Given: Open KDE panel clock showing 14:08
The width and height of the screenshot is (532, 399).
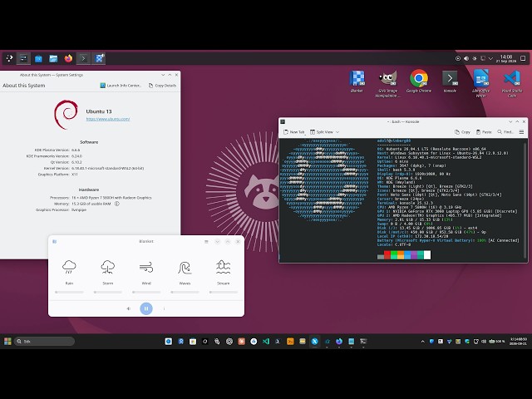Looking at the screenshot, I should 506,58.
